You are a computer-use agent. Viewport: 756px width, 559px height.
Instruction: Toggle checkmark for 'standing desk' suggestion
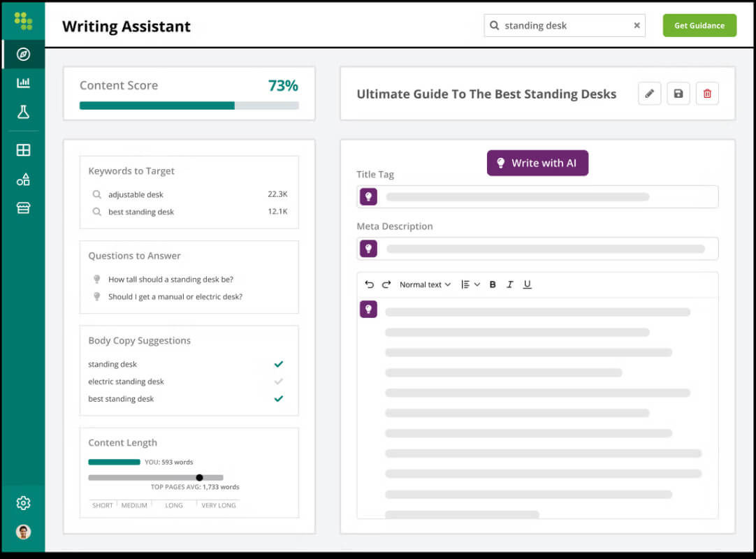279,364
